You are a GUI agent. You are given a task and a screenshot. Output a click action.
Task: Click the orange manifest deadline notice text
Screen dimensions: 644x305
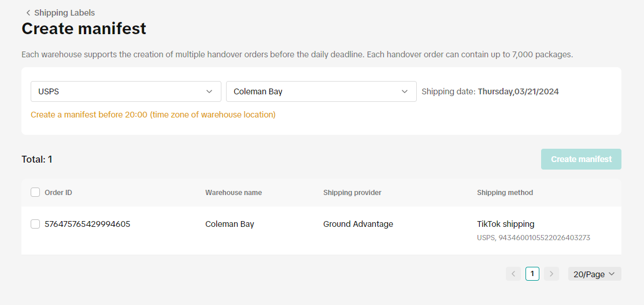pos(153,115)
